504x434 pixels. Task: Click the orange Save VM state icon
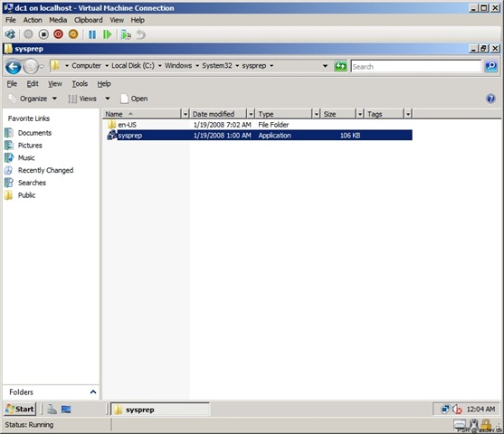(73, 34)
